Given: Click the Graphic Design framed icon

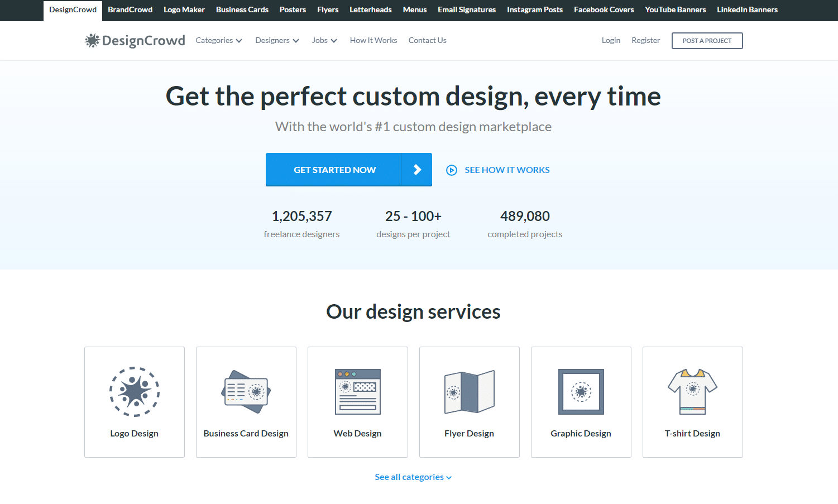Looking at the screenshot, I should [x=581, y=392].
